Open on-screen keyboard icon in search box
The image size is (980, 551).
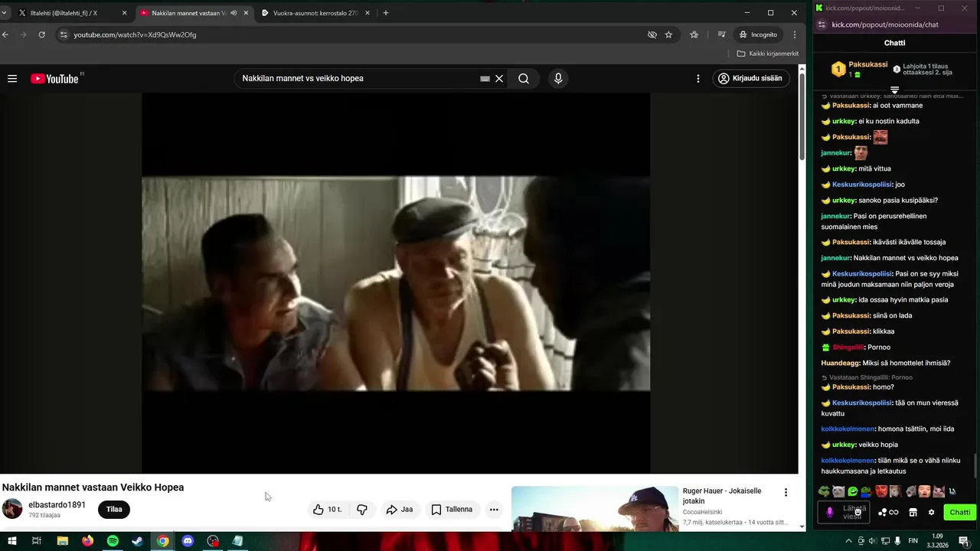pos(485,79)
